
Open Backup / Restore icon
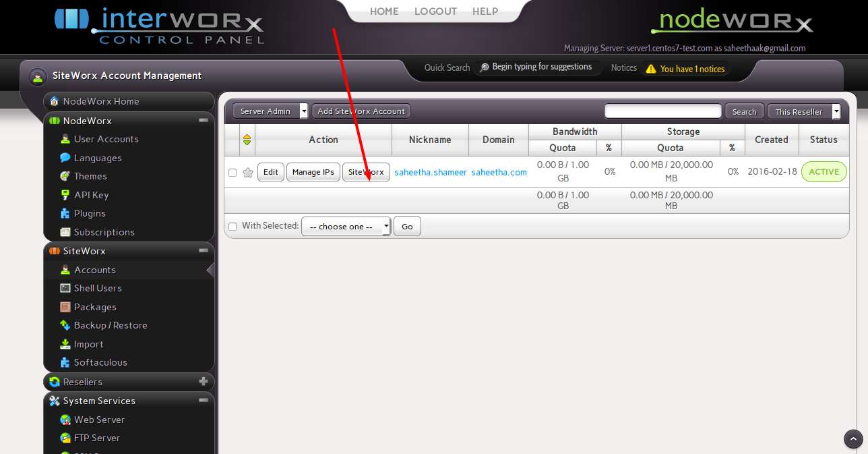(x=65, y=325)
